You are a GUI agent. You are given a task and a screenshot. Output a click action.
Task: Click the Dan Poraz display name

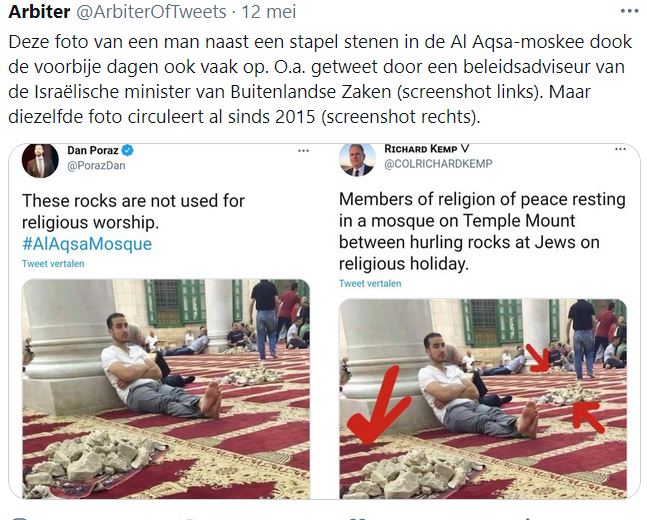pyautogui.click(x=93, y=150)
